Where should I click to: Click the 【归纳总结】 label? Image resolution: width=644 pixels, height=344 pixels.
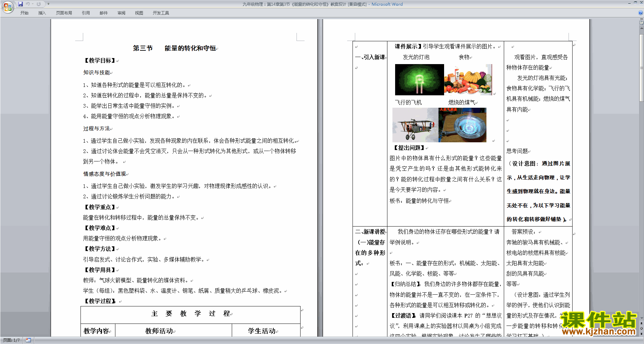405,284
